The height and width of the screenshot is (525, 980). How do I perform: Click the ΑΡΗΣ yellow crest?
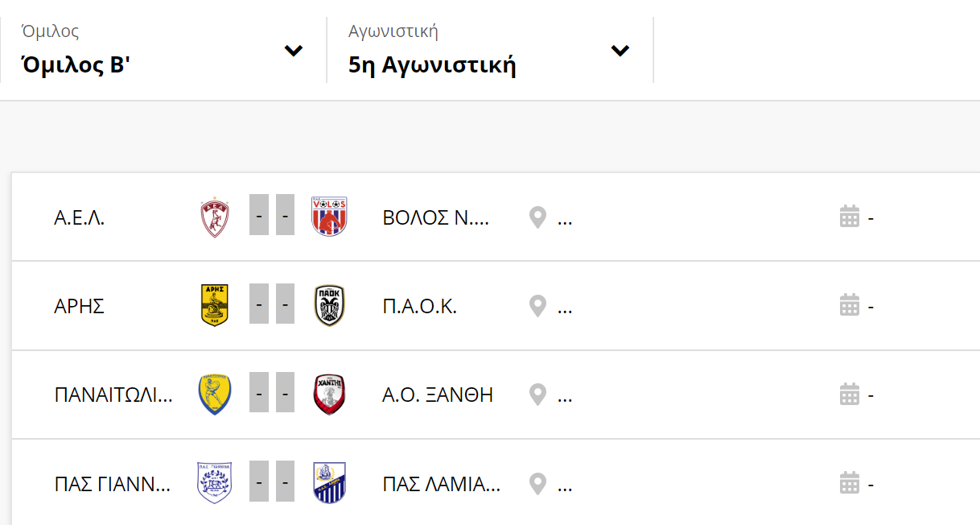[x=215, y=306]
